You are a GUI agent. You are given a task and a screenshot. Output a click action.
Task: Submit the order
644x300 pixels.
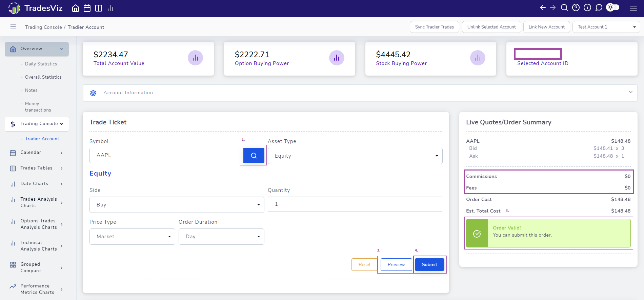point(429,264)
